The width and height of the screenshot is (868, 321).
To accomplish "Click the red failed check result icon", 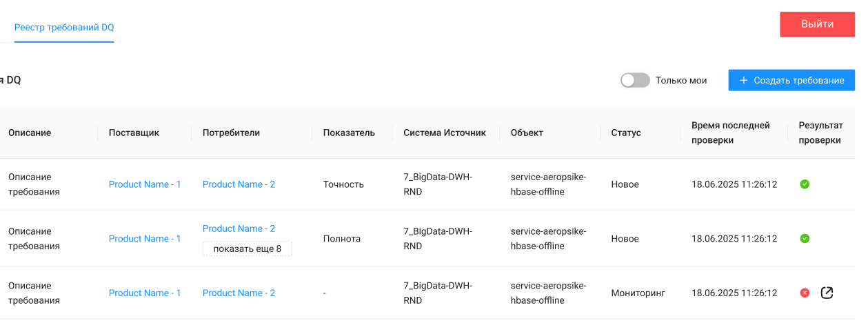I will 805,293.
